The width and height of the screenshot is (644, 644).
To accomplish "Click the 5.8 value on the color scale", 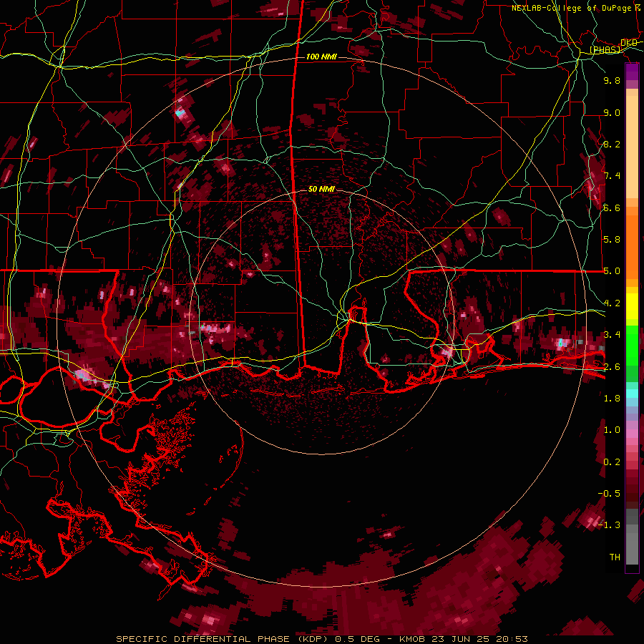I will pos(612,240).
